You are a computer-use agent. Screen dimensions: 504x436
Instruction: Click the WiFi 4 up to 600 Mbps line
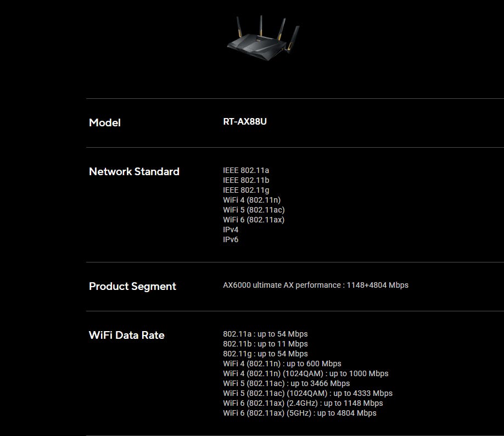(x=282, y=364)
